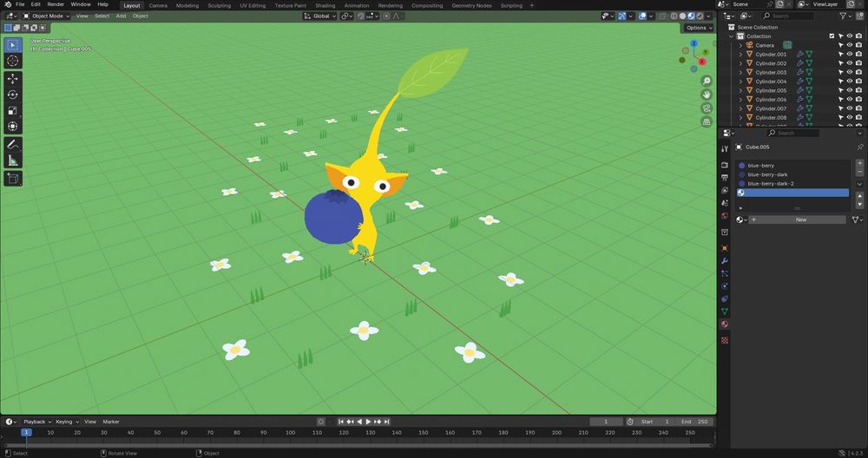Screen dimensions: 868x458
Task: Open the Object properties tab
Action: tap(725, 248)
